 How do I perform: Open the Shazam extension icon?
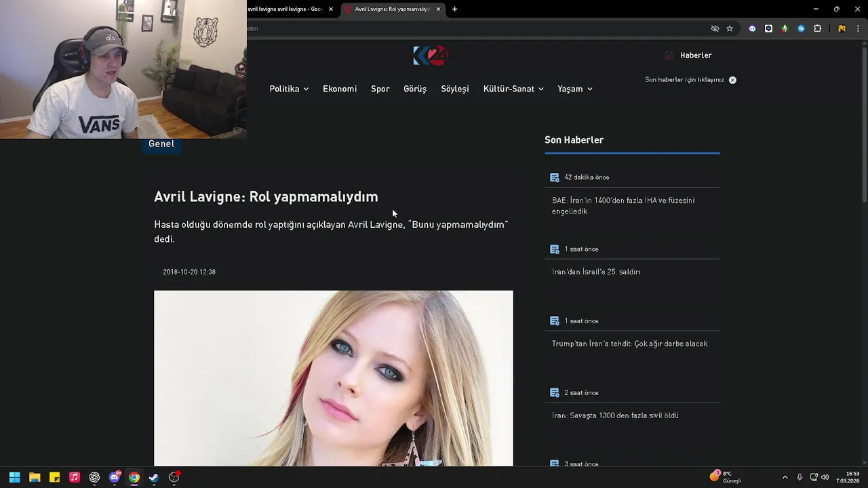801,28
